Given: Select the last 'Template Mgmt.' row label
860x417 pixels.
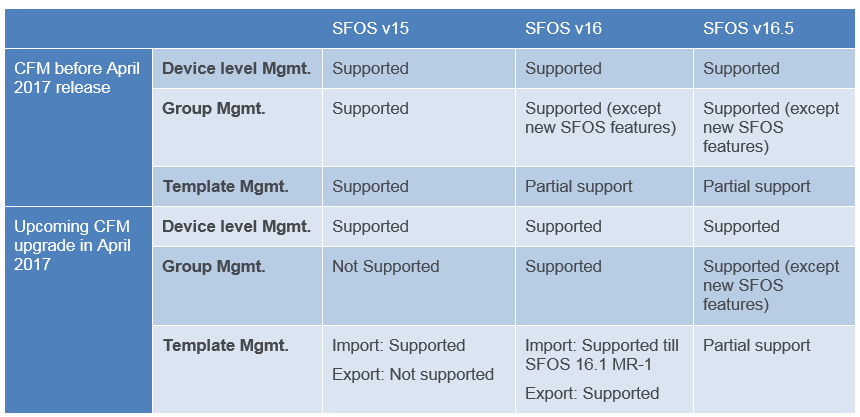Looking at the screenshot, I should coord(225,345).
